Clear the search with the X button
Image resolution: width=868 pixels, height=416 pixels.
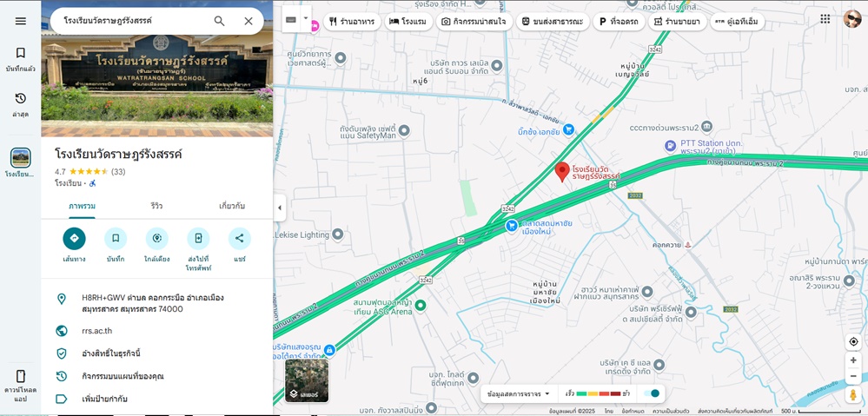pos(248,21)
